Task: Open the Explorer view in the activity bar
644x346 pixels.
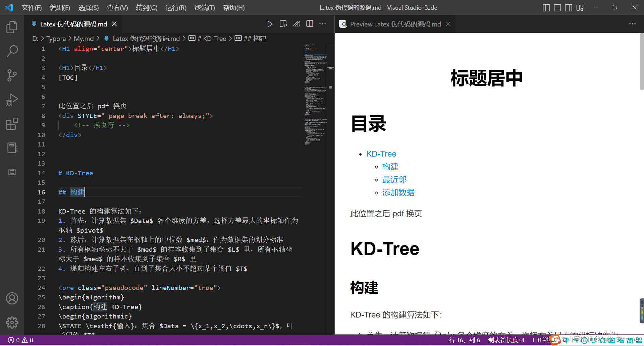Action: (x=12, y=27)
